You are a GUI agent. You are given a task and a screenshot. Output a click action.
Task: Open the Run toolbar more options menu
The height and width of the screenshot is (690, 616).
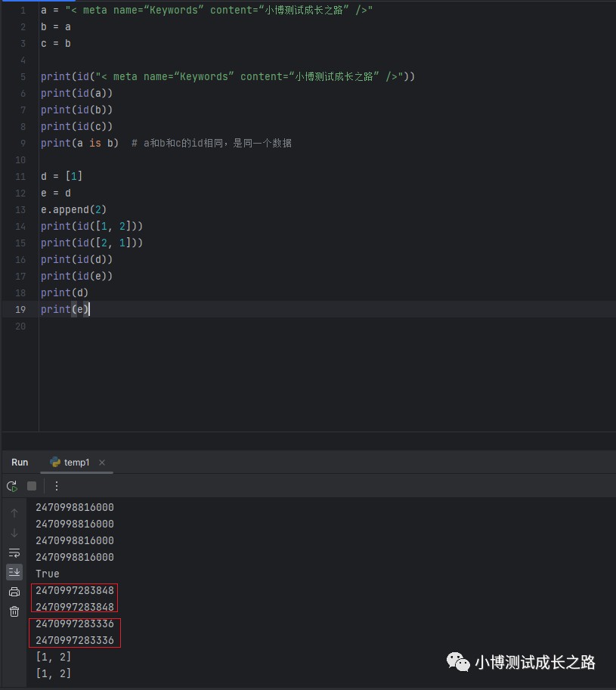(x=56, y=486)
